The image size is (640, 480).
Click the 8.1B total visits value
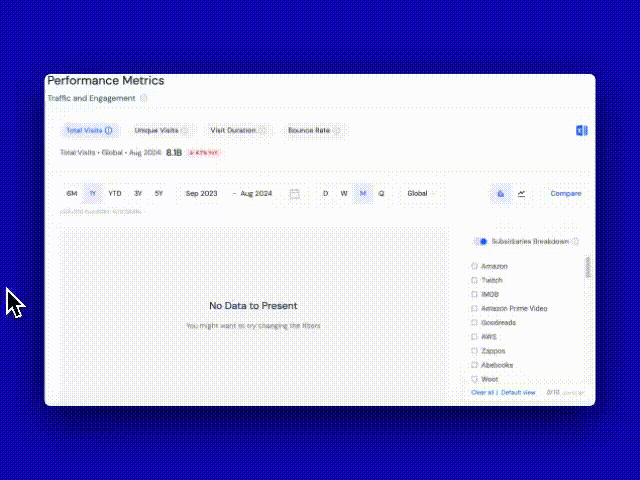174,153
